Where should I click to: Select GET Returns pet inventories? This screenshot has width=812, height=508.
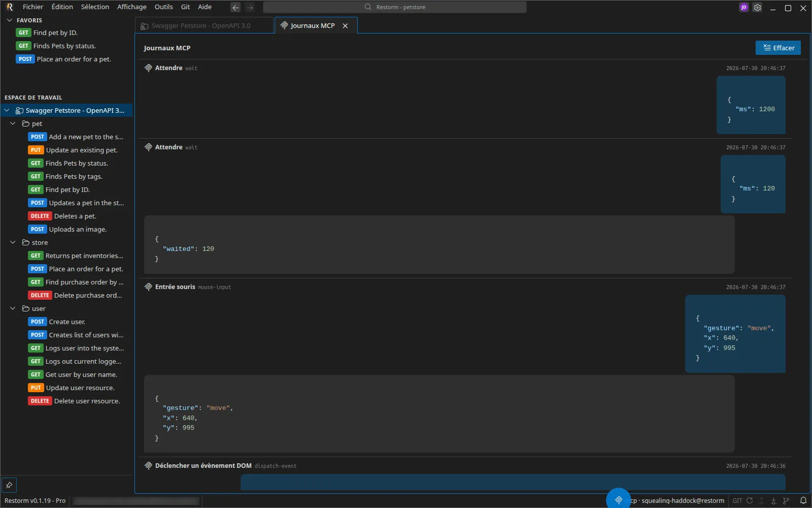point(66,256)
